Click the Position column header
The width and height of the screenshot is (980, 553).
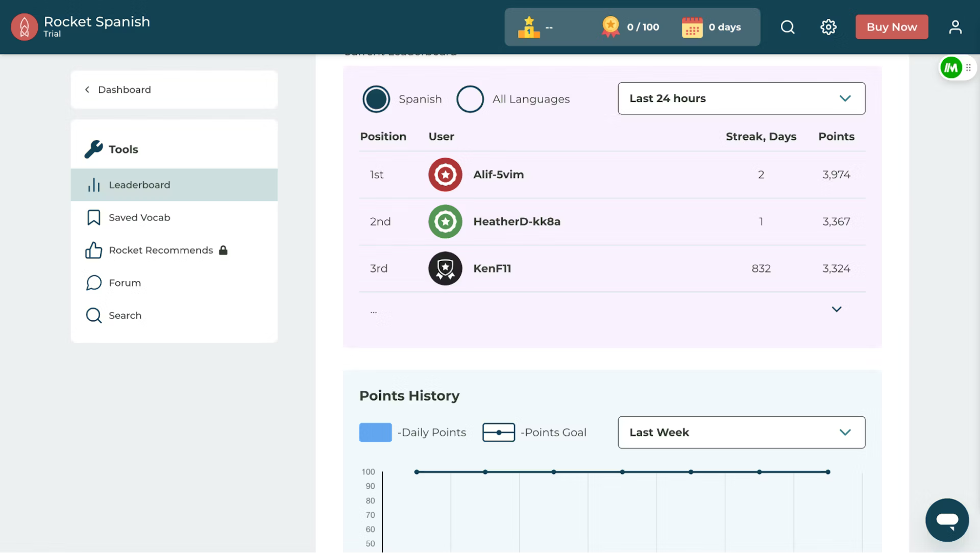coord(383,136)
